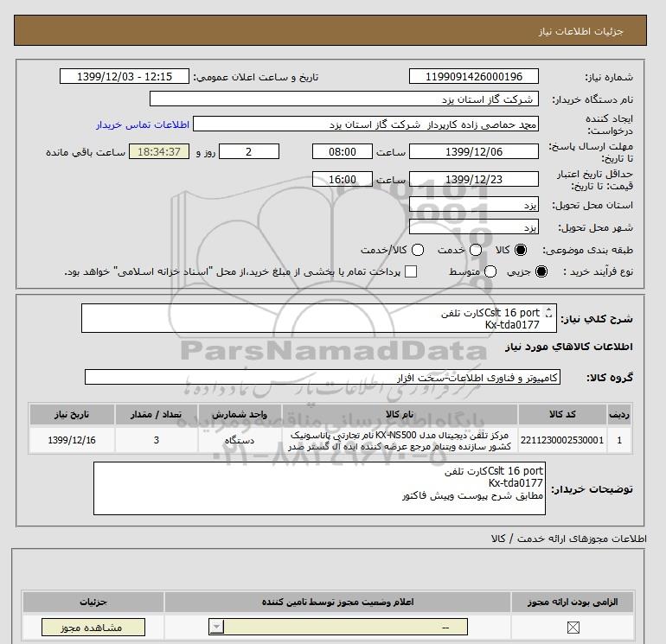The image size is (666, 644).
Task: Click the quantity cell showing 3
Action: point(157,440)
